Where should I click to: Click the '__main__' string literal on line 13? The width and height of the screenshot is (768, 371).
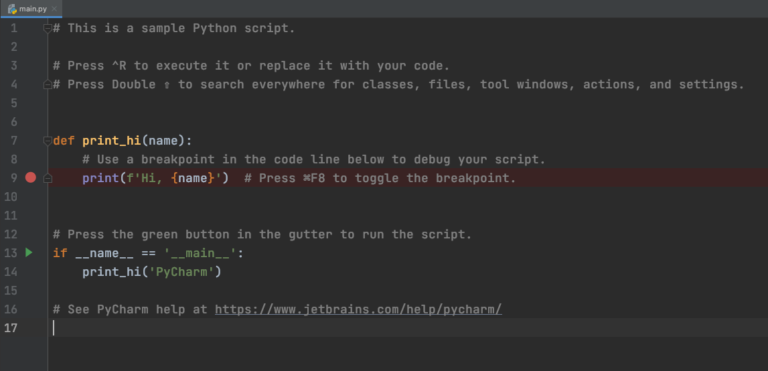coord(200,253)
